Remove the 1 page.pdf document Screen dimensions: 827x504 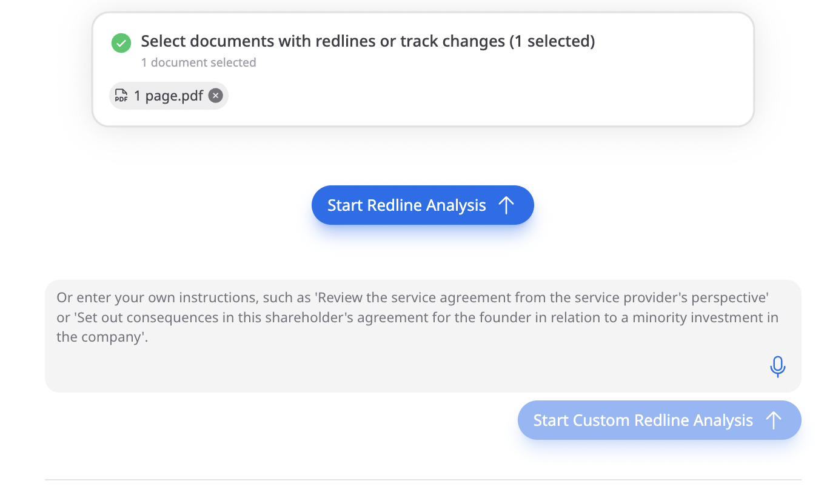click(x=215, y=96)
